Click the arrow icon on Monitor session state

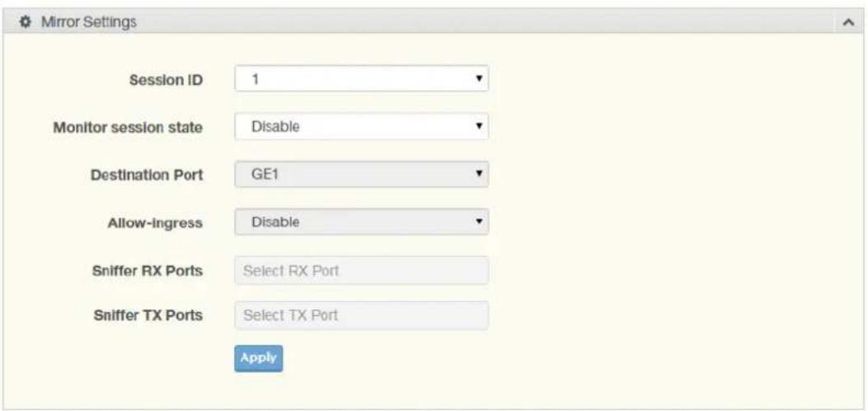(479, 126)
